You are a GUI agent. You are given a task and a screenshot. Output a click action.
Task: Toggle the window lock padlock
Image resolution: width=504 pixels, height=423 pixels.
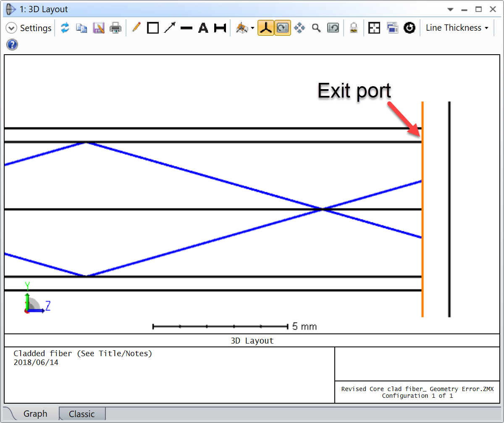click(354, 28)
